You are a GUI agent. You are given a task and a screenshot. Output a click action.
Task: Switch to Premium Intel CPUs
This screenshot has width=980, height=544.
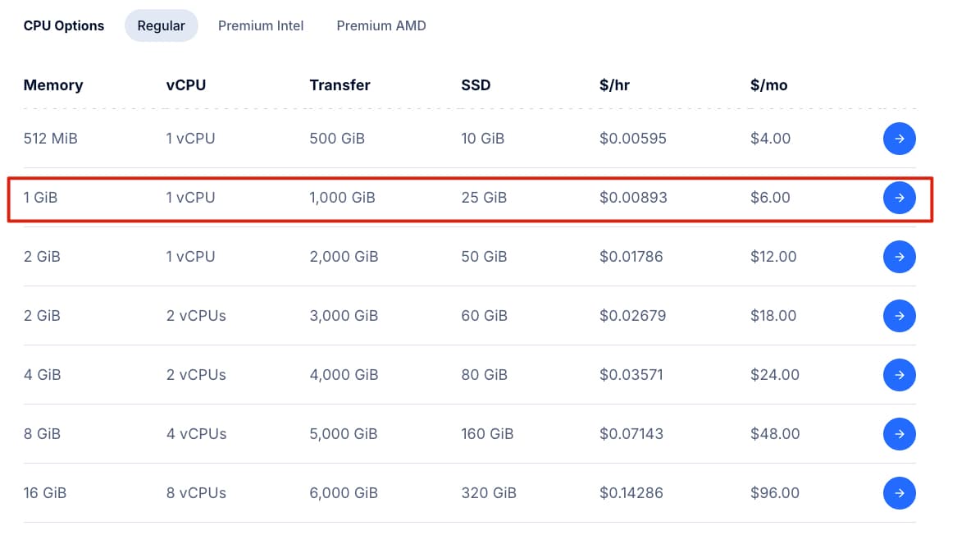tap(261, 25)
